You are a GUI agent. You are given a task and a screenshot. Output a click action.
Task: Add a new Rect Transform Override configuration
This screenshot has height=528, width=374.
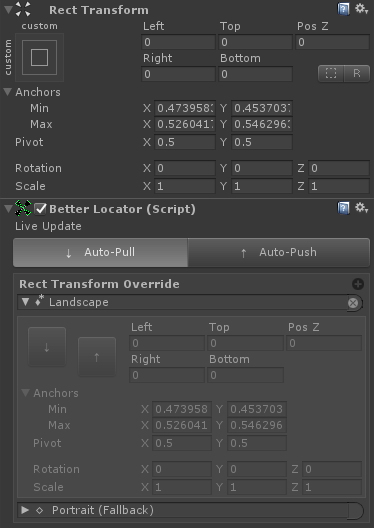click(x=358, y=284)
